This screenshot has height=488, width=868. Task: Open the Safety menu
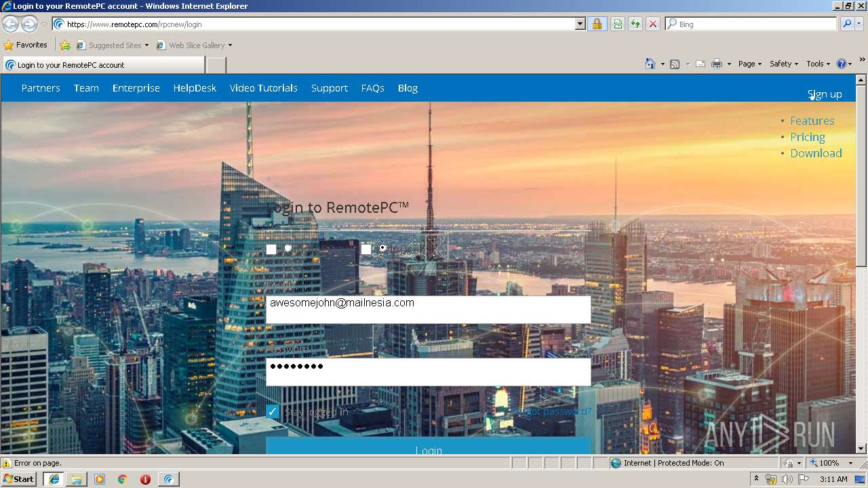(x=784, y=64)
